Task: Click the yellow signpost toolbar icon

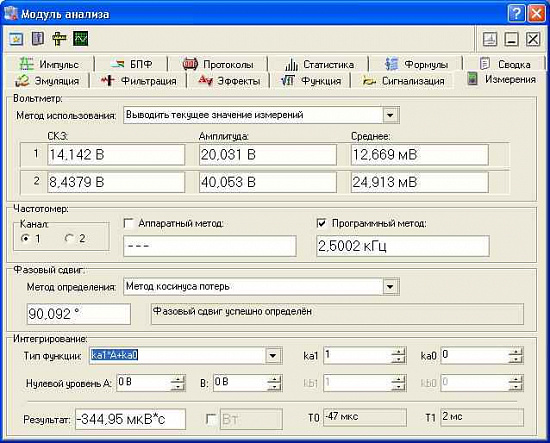Action: coord(59,39)
